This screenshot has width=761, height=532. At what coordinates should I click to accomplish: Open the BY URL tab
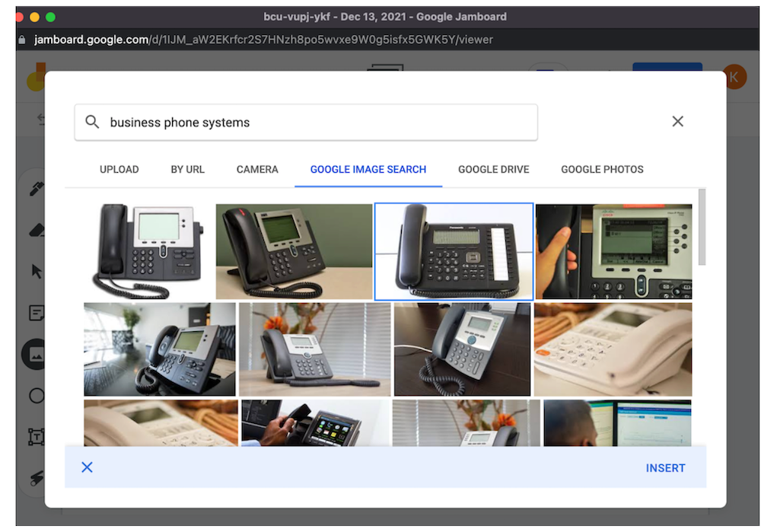pos(187,170)
